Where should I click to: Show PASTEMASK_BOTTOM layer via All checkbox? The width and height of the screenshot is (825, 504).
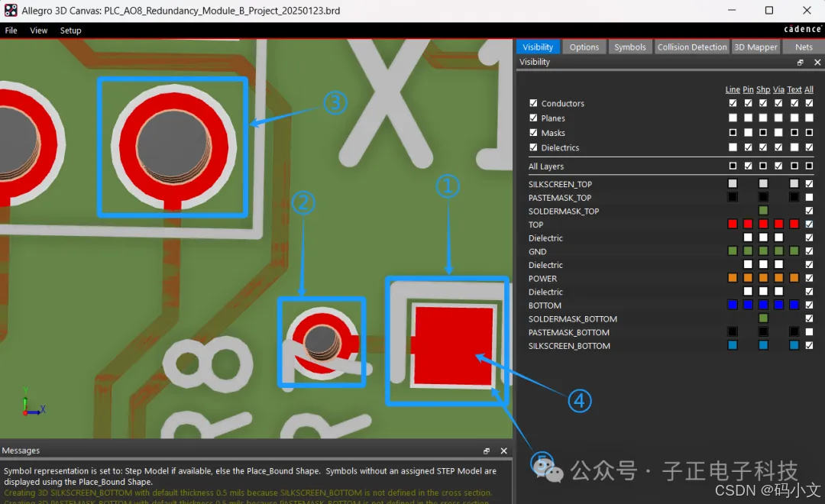click(809, 332)
